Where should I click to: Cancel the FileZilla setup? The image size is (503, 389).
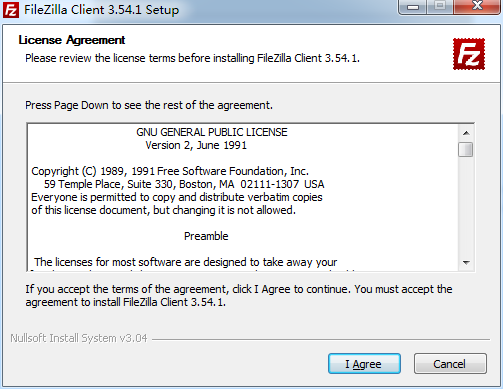[450, 364]
